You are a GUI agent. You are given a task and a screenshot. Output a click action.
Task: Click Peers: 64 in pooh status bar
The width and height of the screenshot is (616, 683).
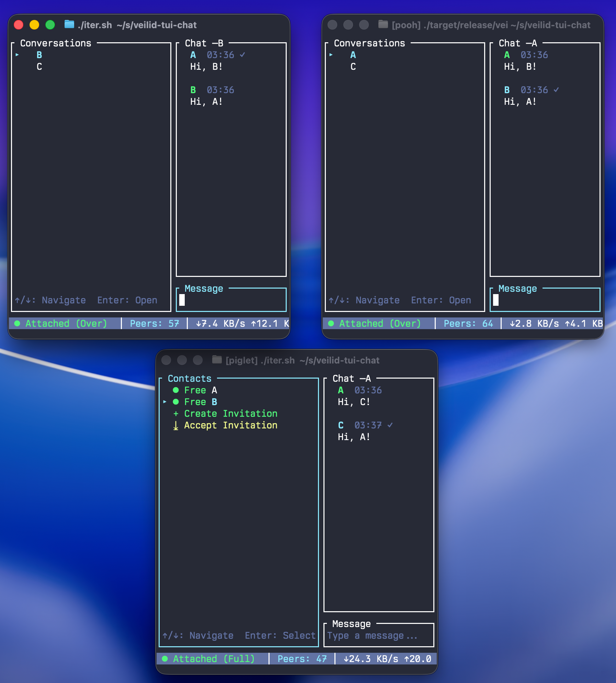point(468,323)
